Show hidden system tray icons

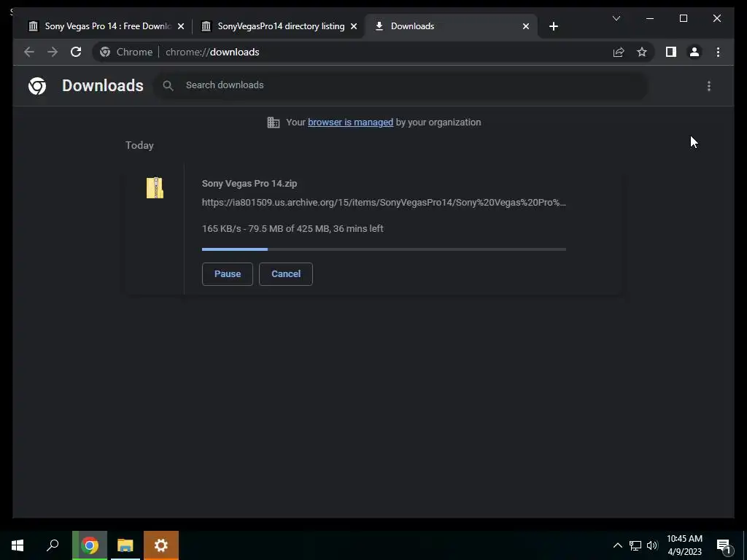click(x=617, y=545)
